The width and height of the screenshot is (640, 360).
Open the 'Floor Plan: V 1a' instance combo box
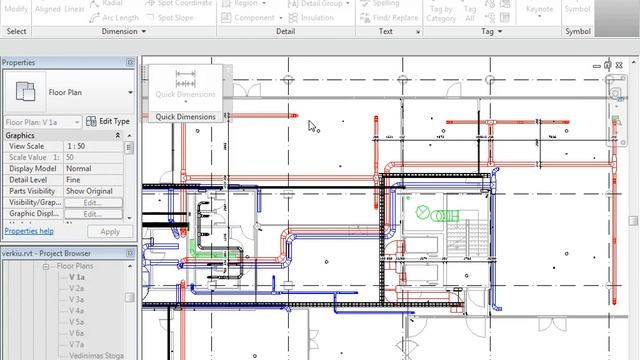[42, 122]
